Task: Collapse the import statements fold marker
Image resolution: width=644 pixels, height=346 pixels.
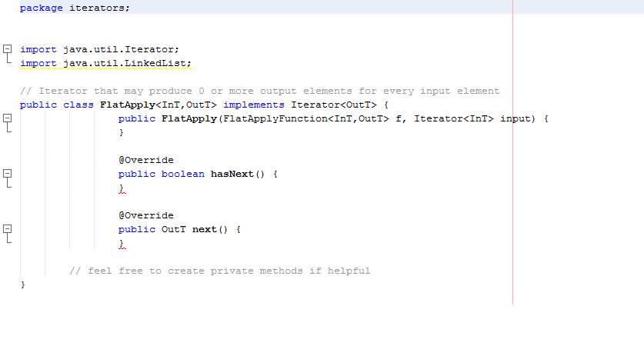Action: coord(8,49)
